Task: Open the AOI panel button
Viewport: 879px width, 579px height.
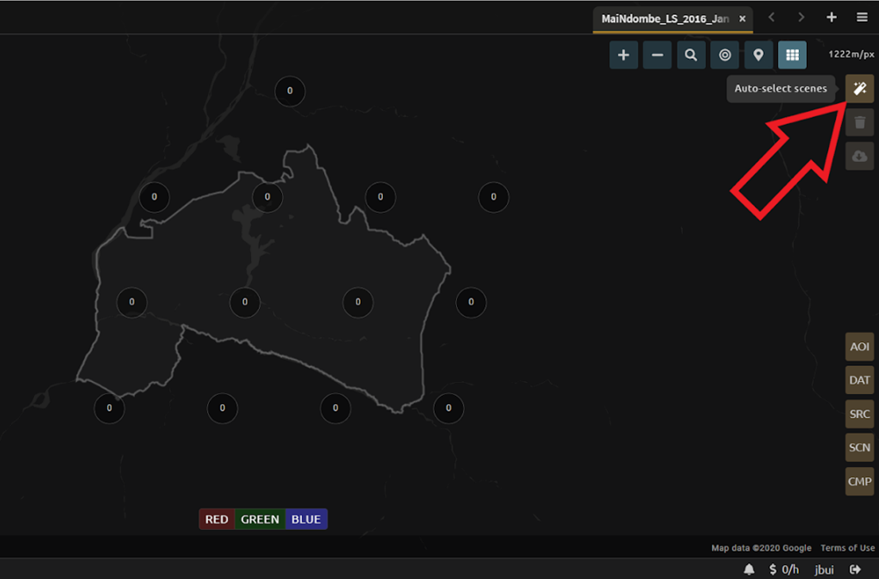Action: pos(859,347)
